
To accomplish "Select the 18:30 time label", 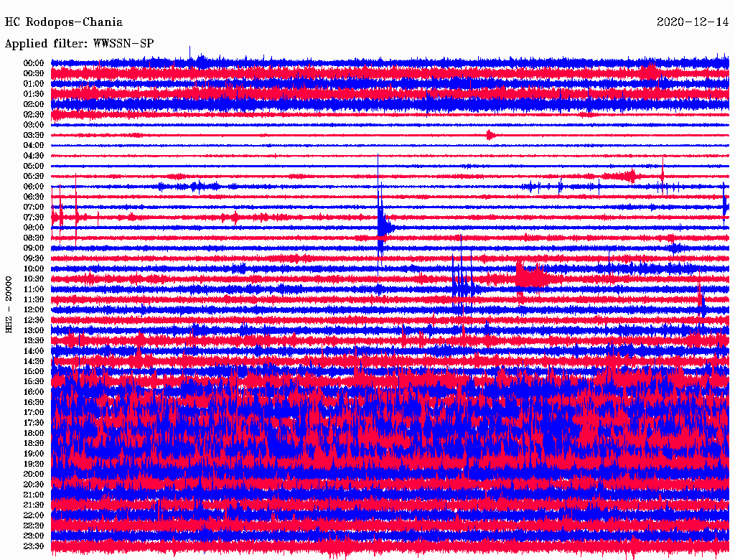I will (x=34, y=443).
